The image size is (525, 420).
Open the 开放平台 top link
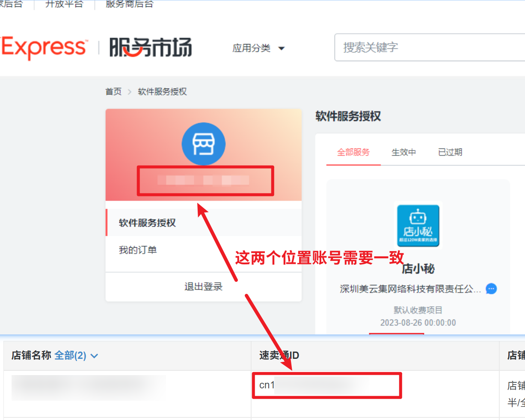[x=64, y=4]
